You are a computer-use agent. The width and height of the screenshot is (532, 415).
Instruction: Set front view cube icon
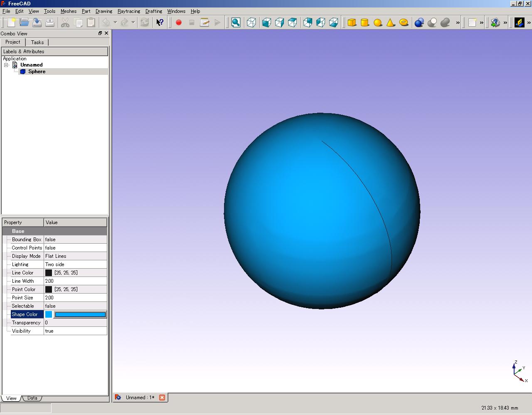click(267, 22)
